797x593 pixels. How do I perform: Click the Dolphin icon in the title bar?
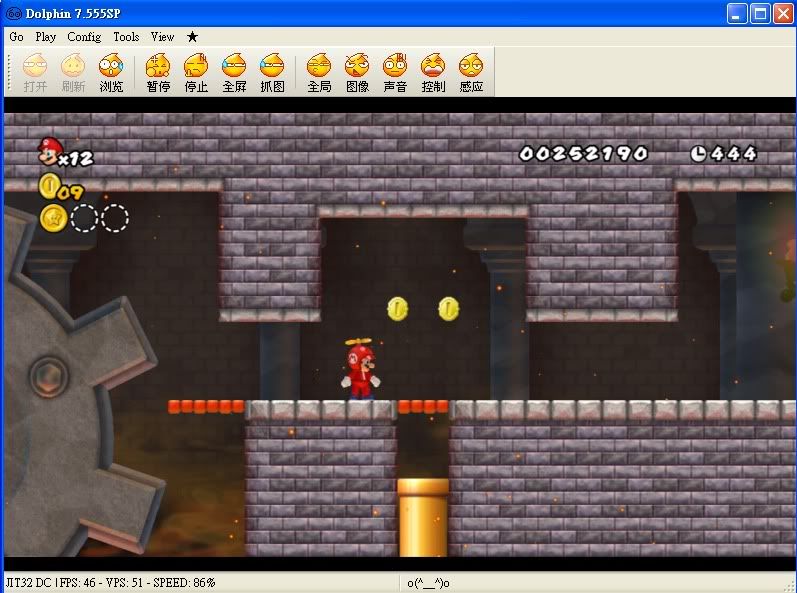(13, 13)
